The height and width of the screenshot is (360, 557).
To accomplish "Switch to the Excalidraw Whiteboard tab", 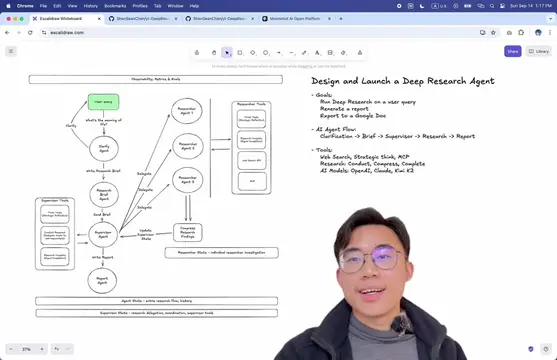I will click(x=66, y=18).
